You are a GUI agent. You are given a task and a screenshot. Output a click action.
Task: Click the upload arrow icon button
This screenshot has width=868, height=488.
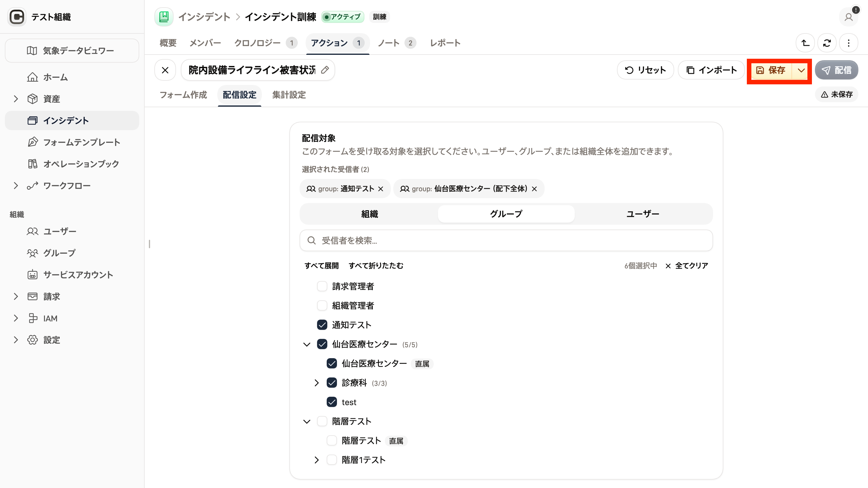click(x=805, y=43)
